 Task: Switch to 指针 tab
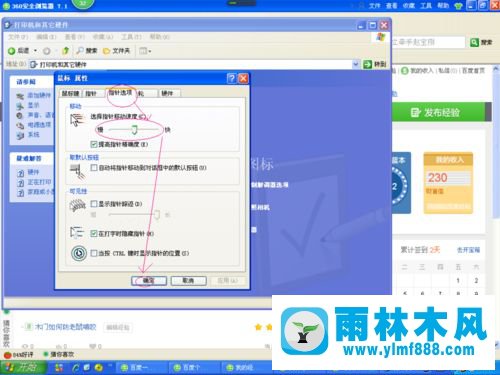(91, 93)
